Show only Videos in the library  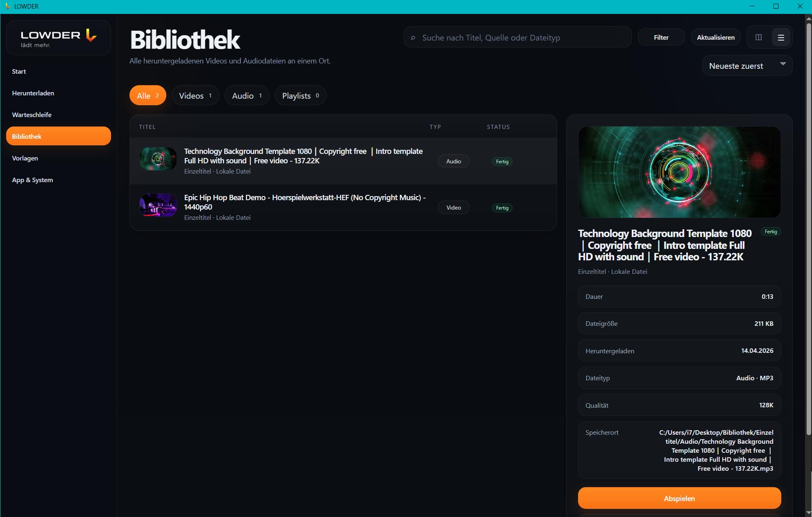(195, 95)
